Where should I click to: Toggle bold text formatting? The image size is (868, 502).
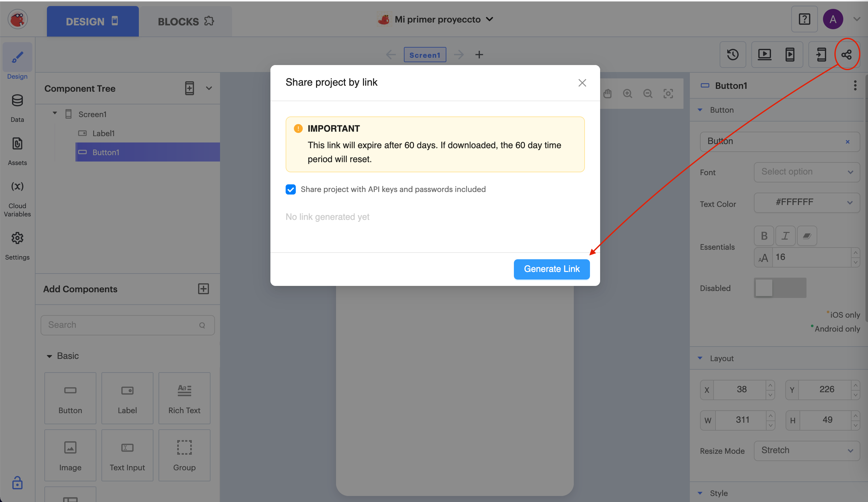tap(764, 236)
